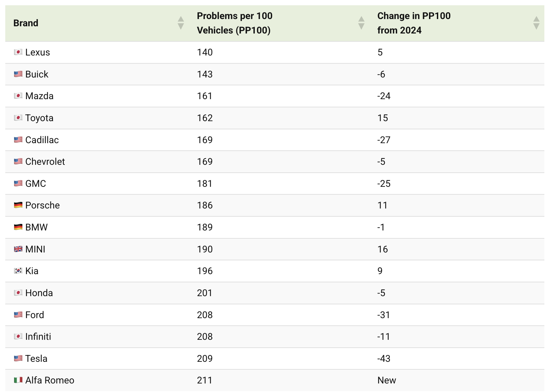This screenshot has height=392, width=547.
Task: Click German flag icon beside Porsche
Action: pos(18,205)
